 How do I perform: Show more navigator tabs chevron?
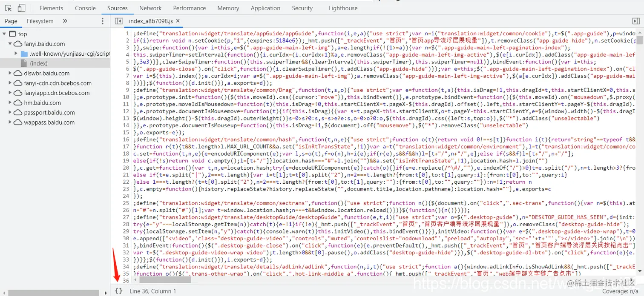[65, 21]
